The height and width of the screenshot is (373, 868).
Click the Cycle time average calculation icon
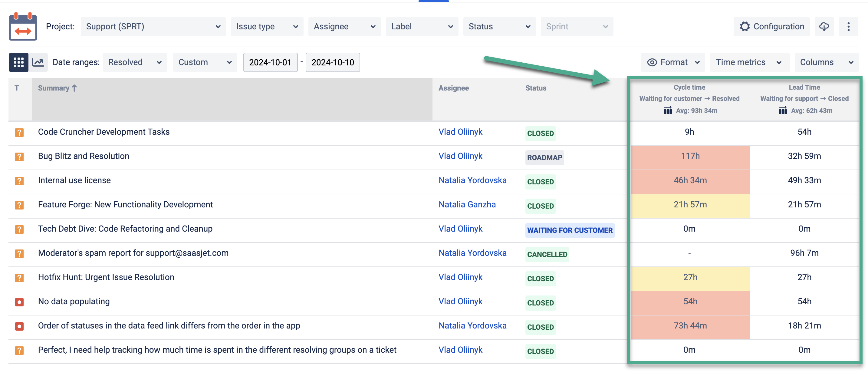pyautogui.click(x=668, y=111)
